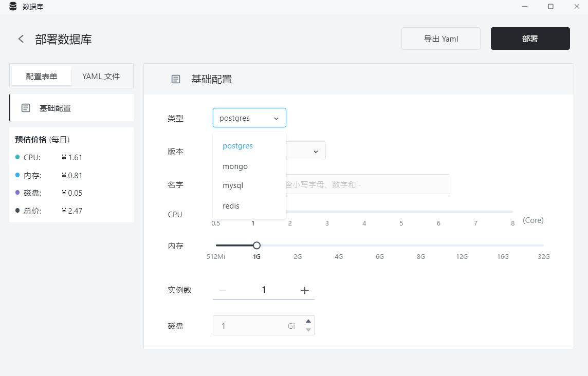Choose redis in the type dropdown
The image size is (588, 376).
[231, 206]
